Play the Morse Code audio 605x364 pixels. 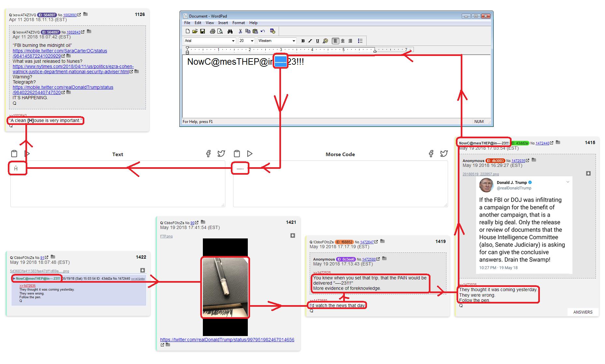[250, 154]
